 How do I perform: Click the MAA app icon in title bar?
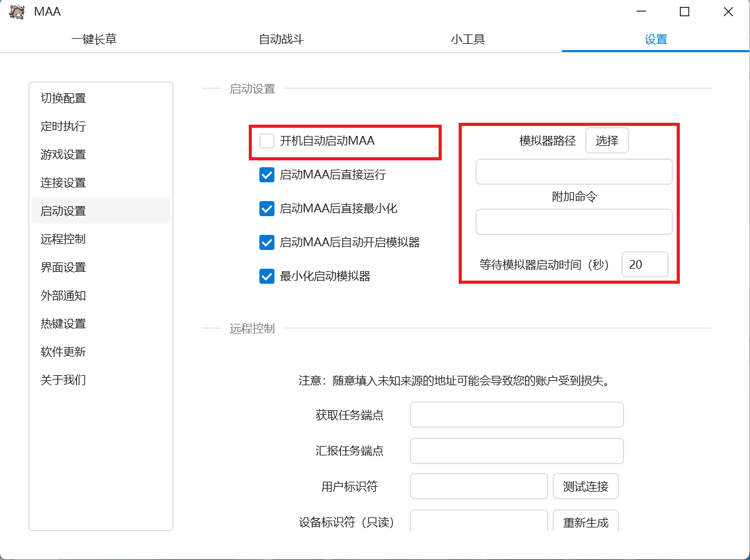[17, 12]
